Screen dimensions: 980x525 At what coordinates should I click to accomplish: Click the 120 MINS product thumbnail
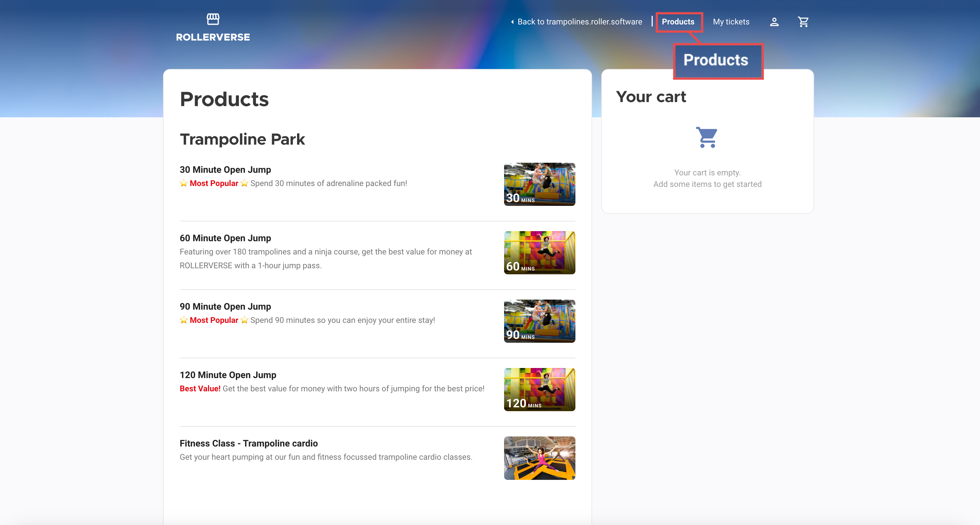[539, 390]
